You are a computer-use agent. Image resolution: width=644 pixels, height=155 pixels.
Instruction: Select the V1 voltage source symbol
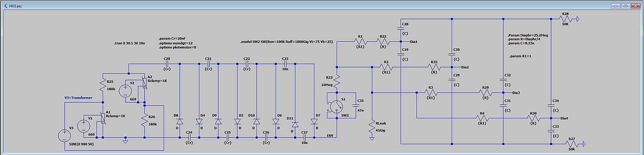pos(83,126)
